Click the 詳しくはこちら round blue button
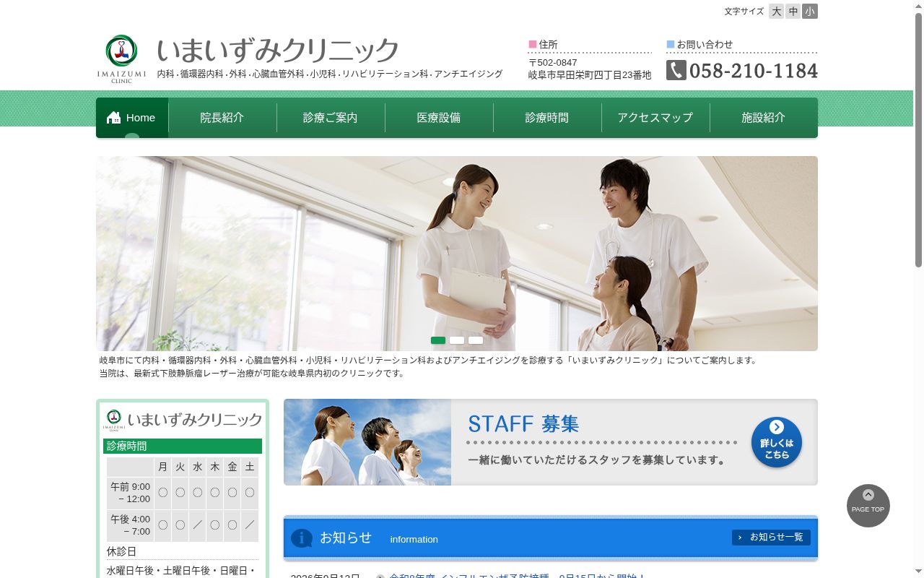The width and height of the screenshot is (924, 578). [777, 442]
